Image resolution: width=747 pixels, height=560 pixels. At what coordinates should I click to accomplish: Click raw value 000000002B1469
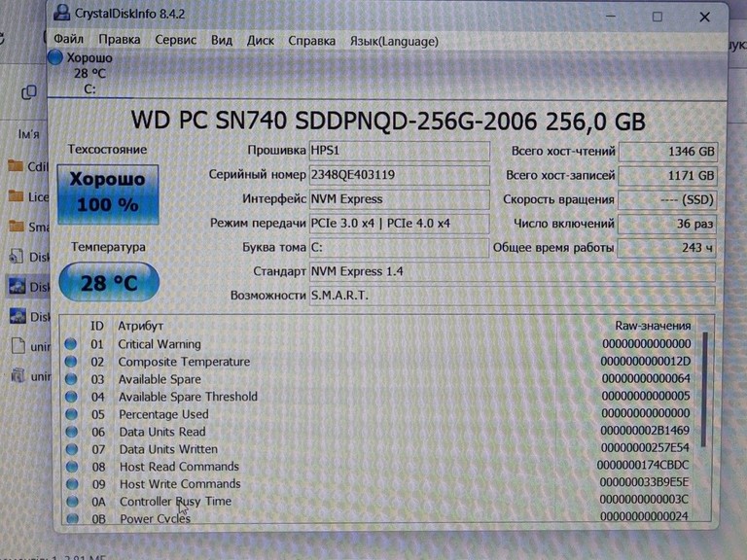645,431
